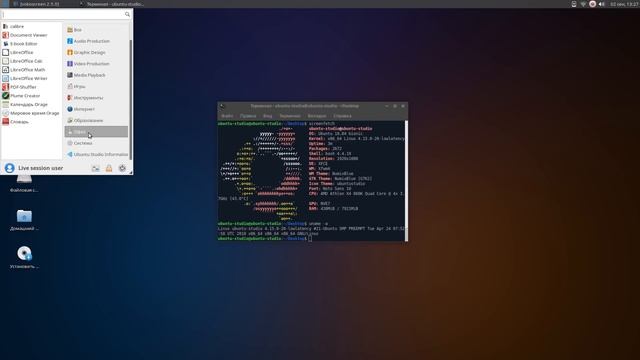Open the Терминал menu in Terminal window
Image resolution: width=640 pixels, height=360 pixels.
[x=290, y=116]
